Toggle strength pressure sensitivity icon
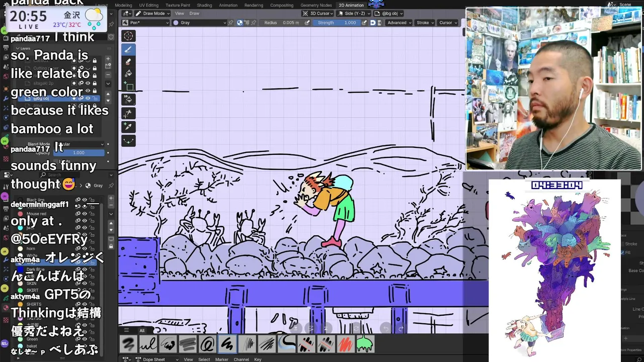The width and height of the screenshot is (644, 362). point(365,23)
